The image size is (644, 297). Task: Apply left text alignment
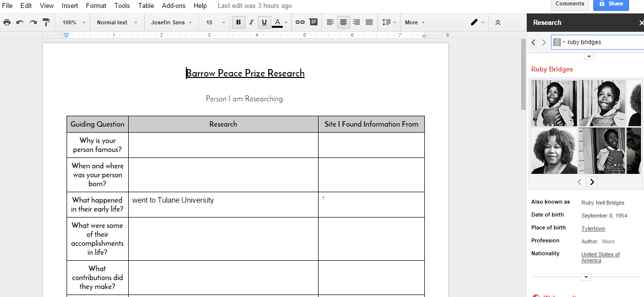[330, 22]
